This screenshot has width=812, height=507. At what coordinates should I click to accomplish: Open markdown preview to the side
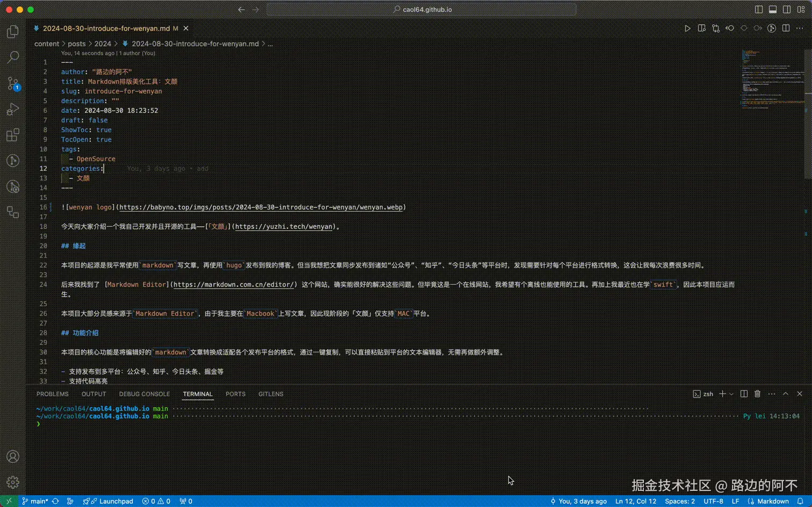(x=701, y=28)
